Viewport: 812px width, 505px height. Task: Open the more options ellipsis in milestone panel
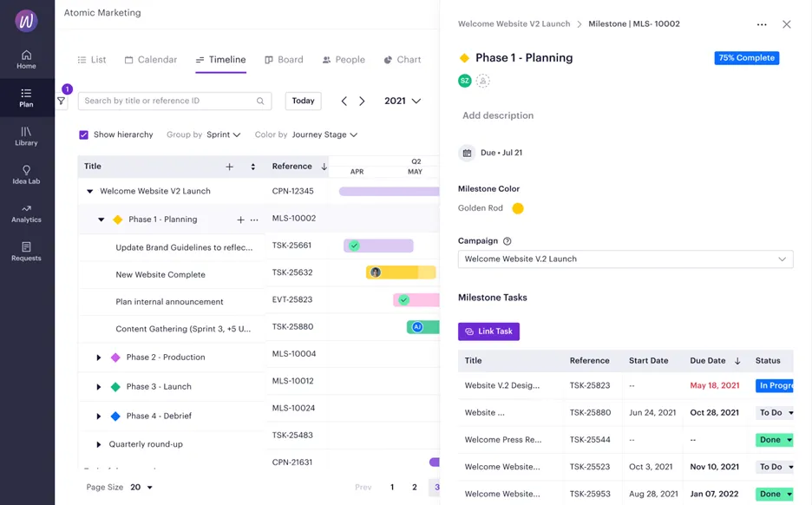[x=762, y=24]
